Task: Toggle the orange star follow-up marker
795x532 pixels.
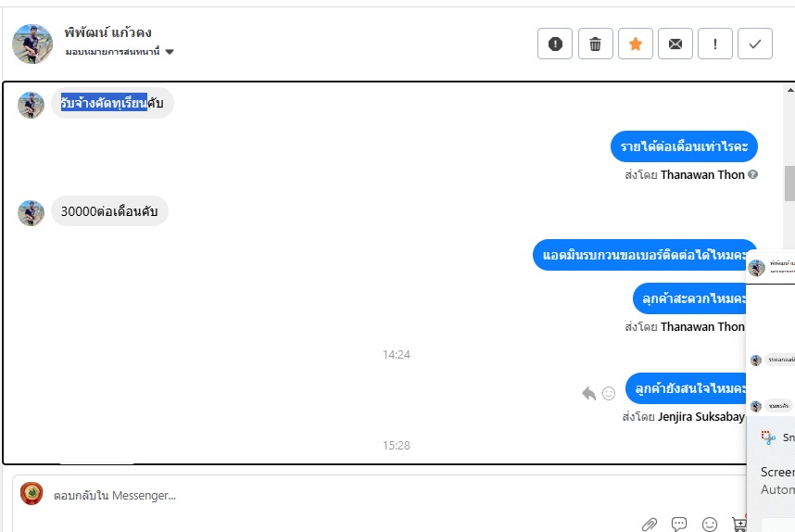Action: pos(636,44)
